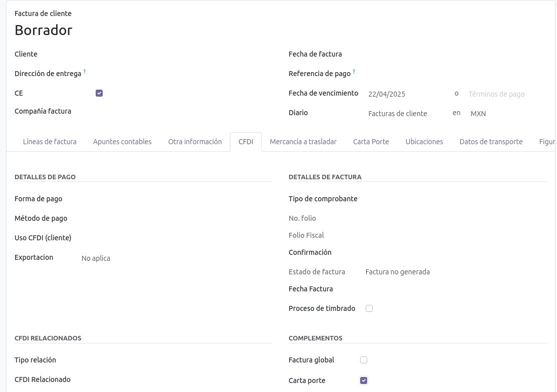The image size is (557, 392).
Task: Click the Cliente field to select customer
Action: tap(170, 54)
